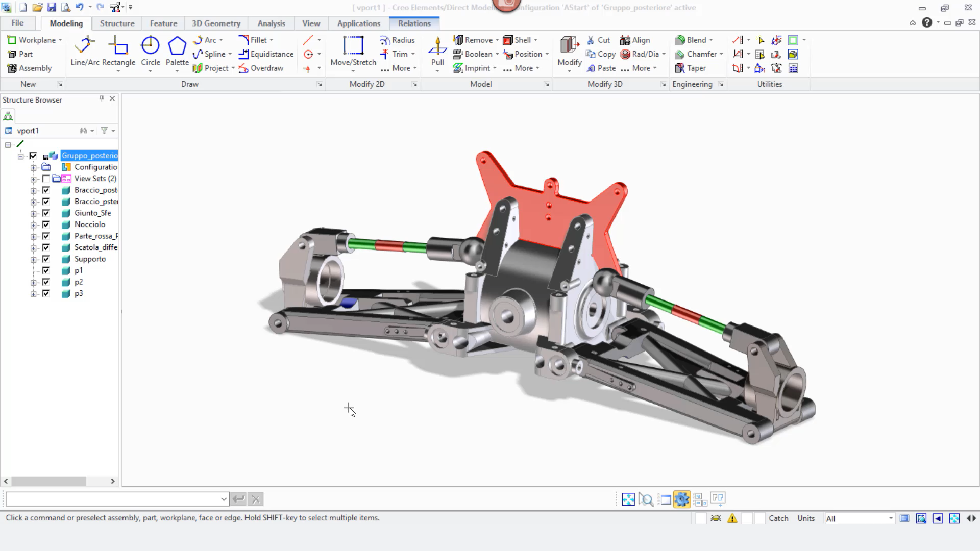Click the Undo icon in quick access toolbar
The height and width of the screenshot is (551, 980).
point(80,7)
